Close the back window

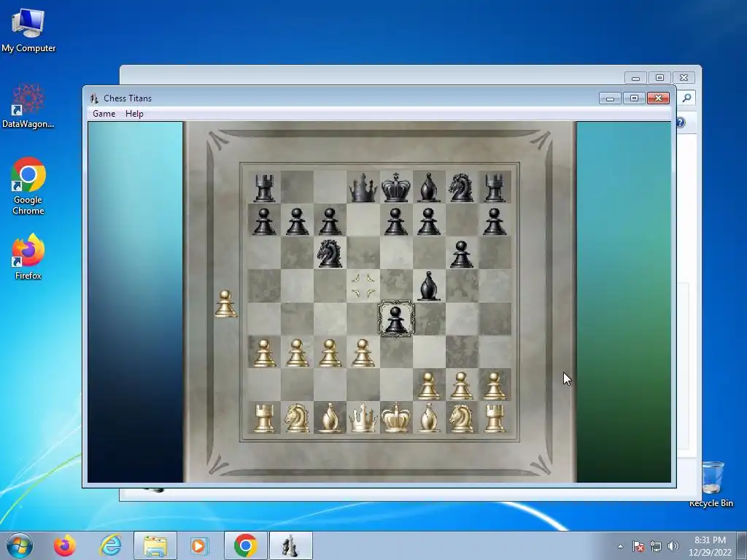pos(684,77)
